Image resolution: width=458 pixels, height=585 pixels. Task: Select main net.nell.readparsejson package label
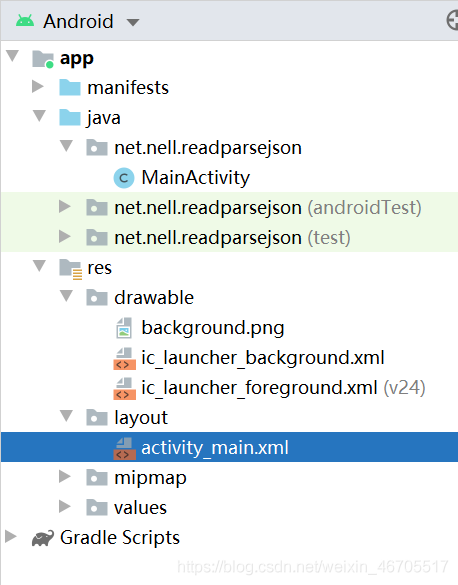point(208,148)
